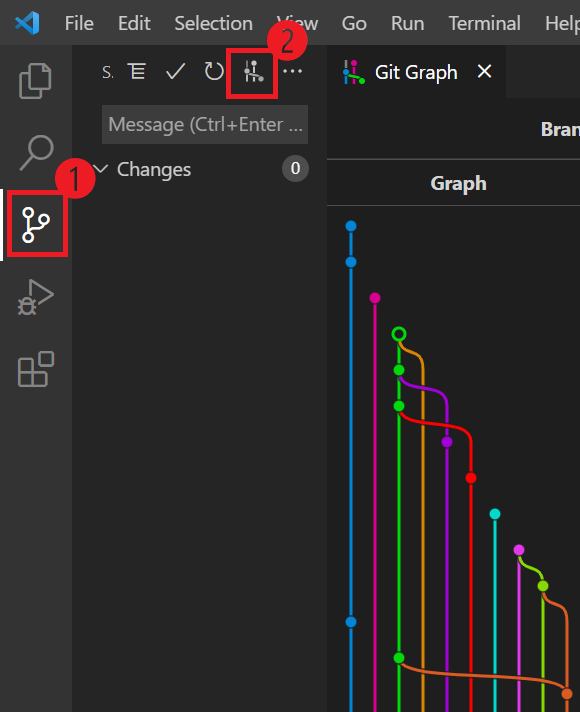Select the yellow-green commit node in graph
Screen dimensions: 580x712
(x=543, y=586)
